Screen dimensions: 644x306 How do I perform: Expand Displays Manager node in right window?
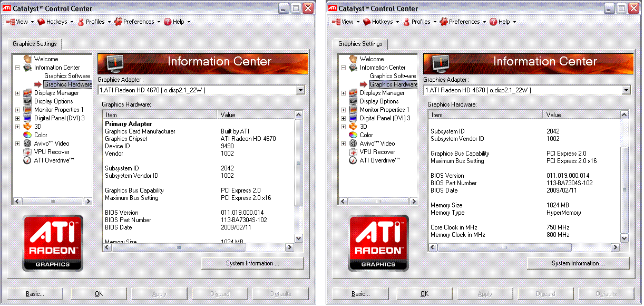coord(344,93)
